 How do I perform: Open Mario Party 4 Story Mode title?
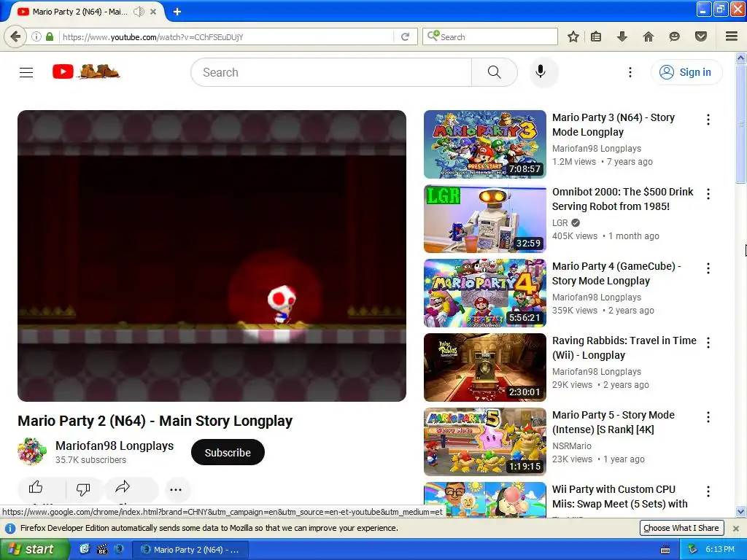point(616,273)
